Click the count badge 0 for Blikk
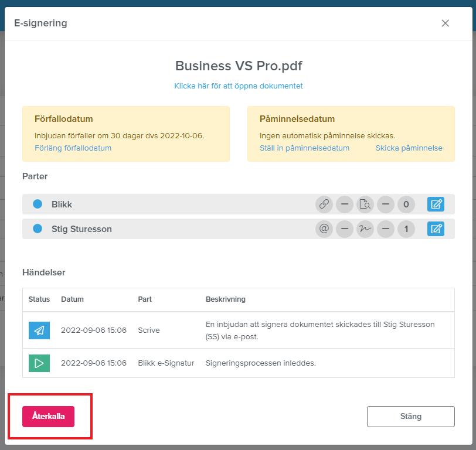 406,204
